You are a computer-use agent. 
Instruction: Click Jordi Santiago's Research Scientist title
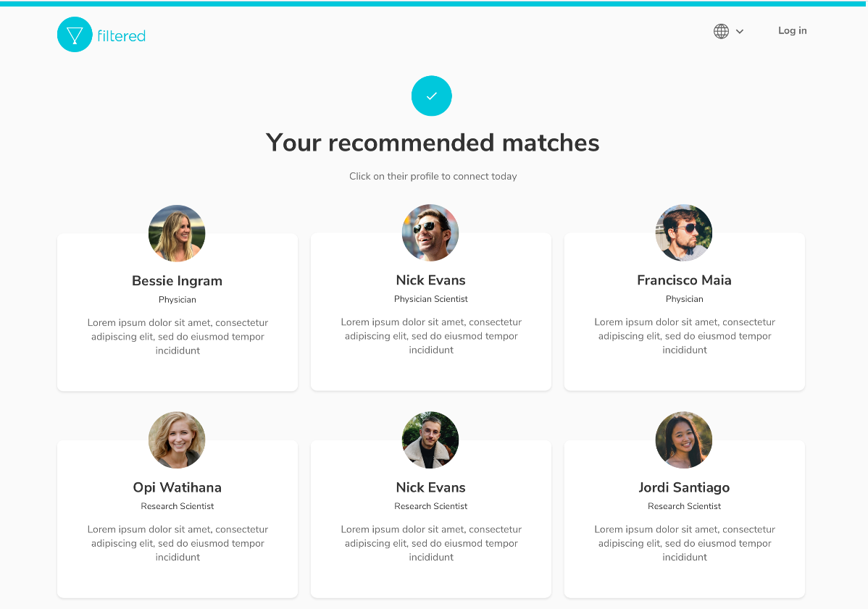[x=684, y=506]
